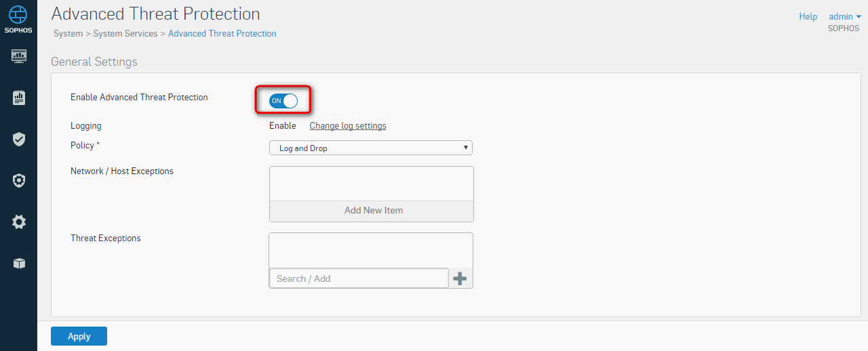Image resolution: width=868 pixels, height=351 pixels.
Task: Click the Apply button
Action: tap(79, 336)
